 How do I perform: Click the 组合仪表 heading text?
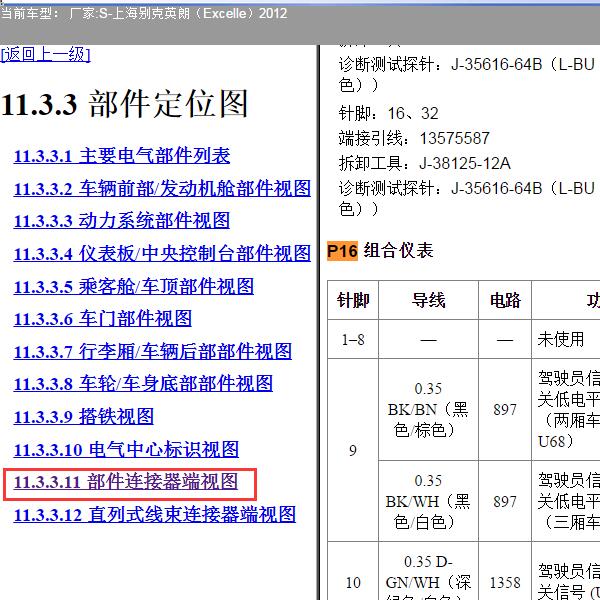pos(398,251)
